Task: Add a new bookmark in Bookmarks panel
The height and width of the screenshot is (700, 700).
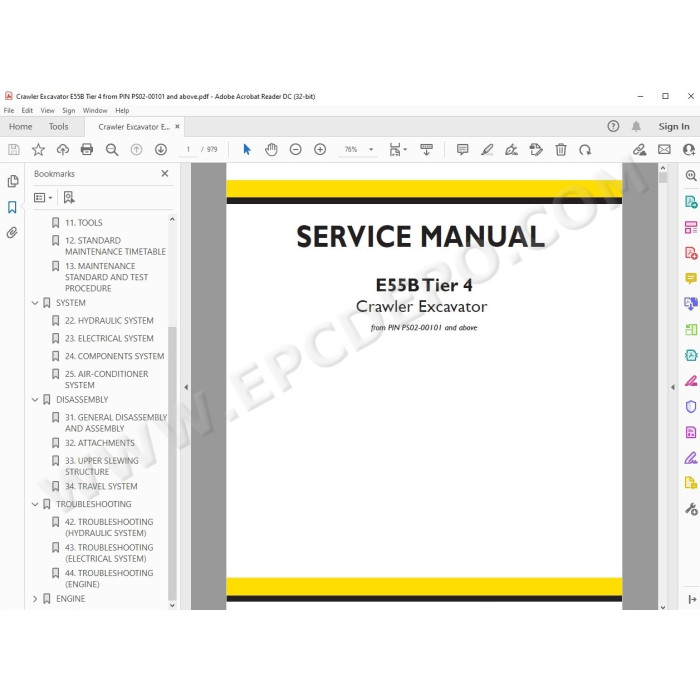Action: [69, 197]
